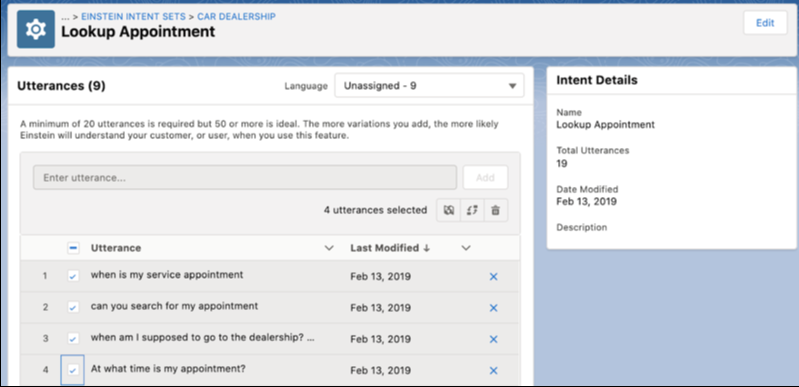Click the disabled Add button
This screenshot has height=387, width=799.
coord(485,177)
